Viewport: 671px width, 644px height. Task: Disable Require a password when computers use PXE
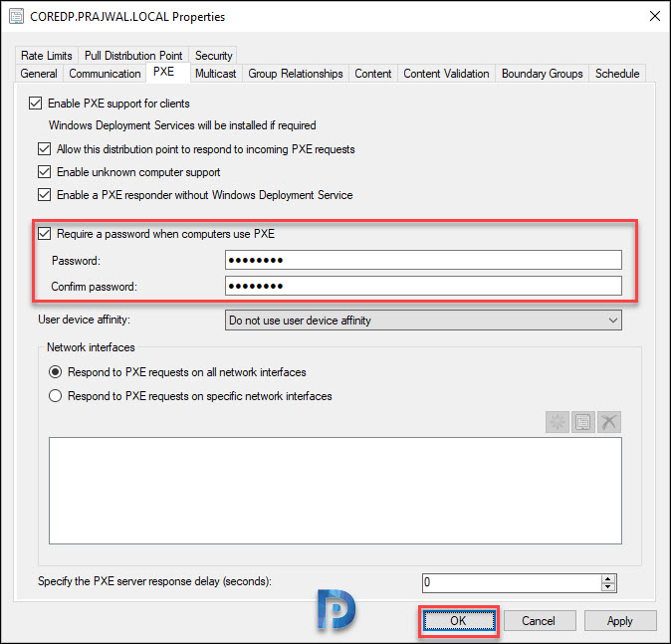[x=44, y=234]
